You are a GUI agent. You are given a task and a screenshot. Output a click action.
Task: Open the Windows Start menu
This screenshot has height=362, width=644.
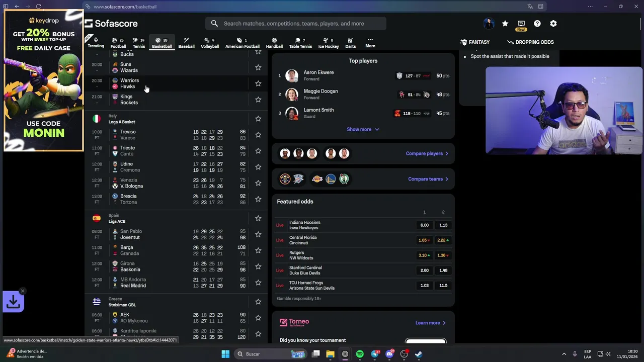pyautogui.click(x=225, y=354)
